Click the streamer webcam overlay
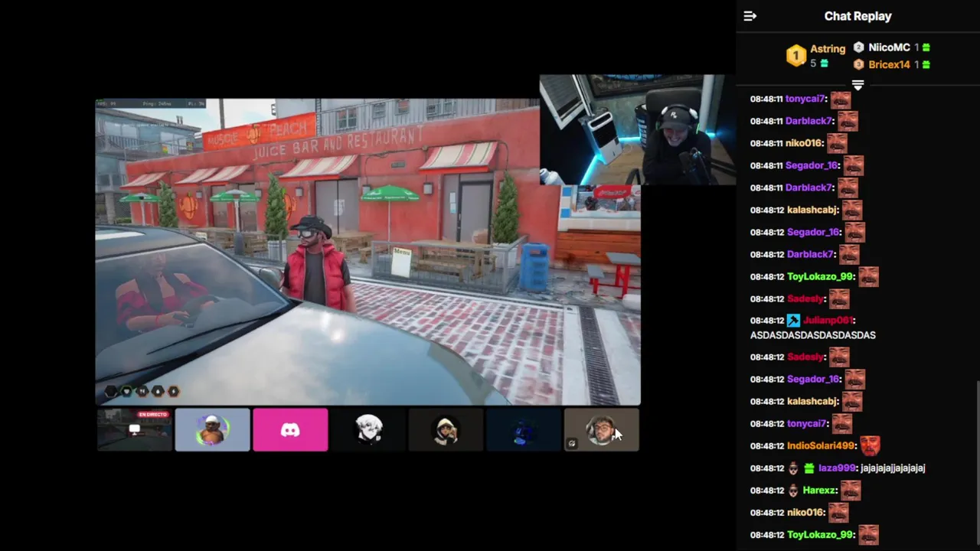The width and height of the screenshot is (980, 551). point(638,130)
